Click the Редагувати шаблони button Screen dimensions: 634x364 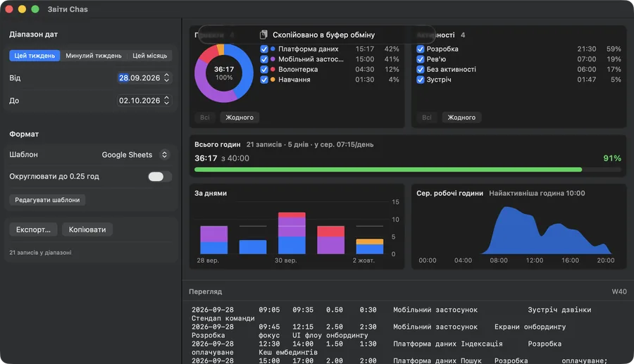coord(47,200)
